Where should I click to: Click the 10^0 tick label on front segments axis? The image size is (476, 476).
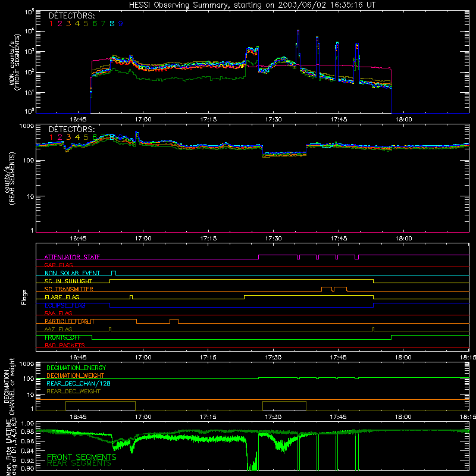coord(29,111)
